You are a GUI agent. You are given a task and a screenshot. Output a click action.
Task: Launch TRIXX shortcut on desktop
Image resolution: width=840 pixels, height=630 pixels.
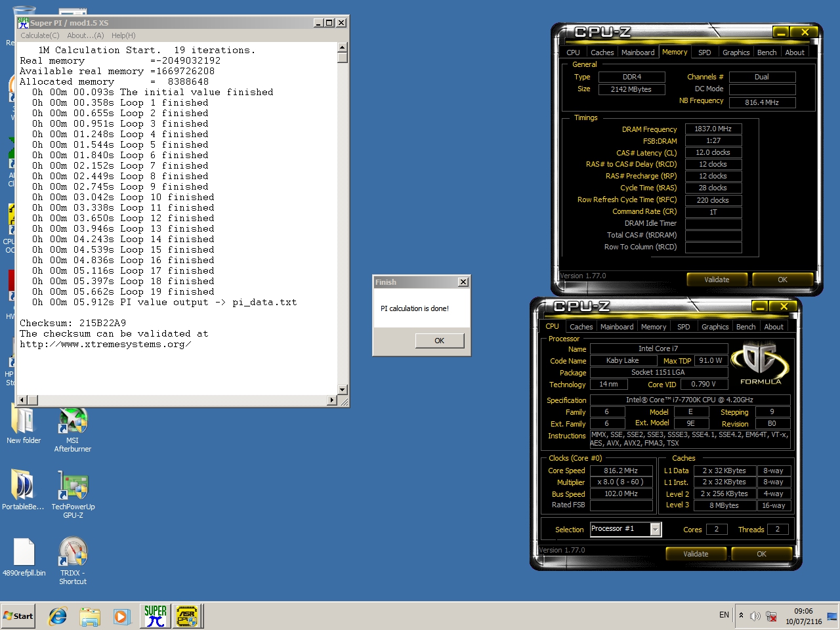pos(73,553)
